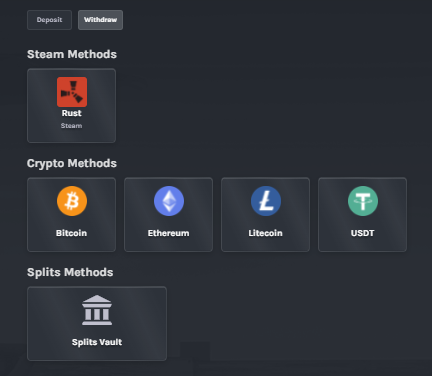432x376 pixels.
Task: Click the "Bitcoin" label text
Action: (71, 233)
